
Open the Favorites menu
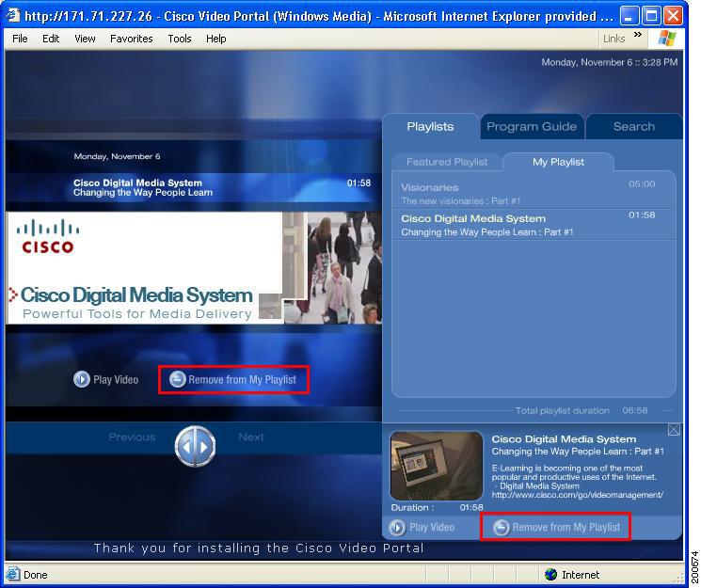132,39
